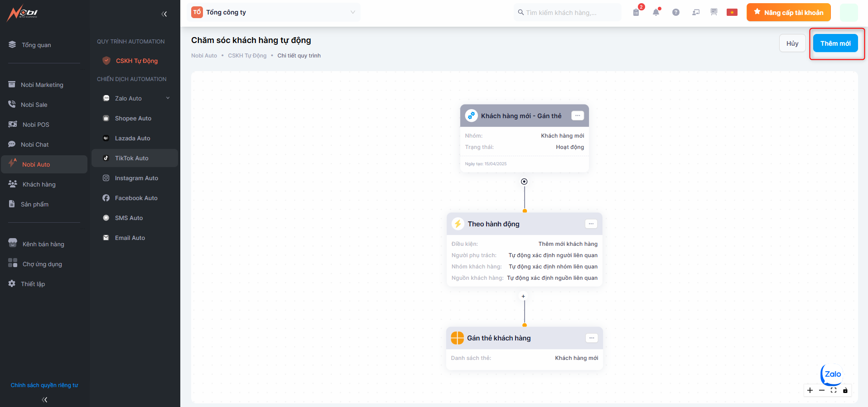Viewport: 868px width, 407px height.
Task: Click the Thêm mới button
Action: tap(835, 43)
